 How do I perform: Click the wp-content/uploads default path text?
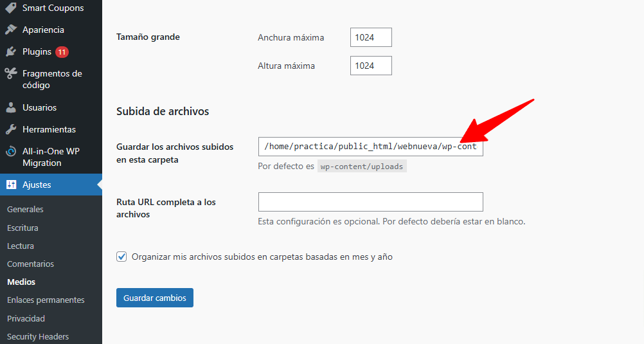[362, 167]
